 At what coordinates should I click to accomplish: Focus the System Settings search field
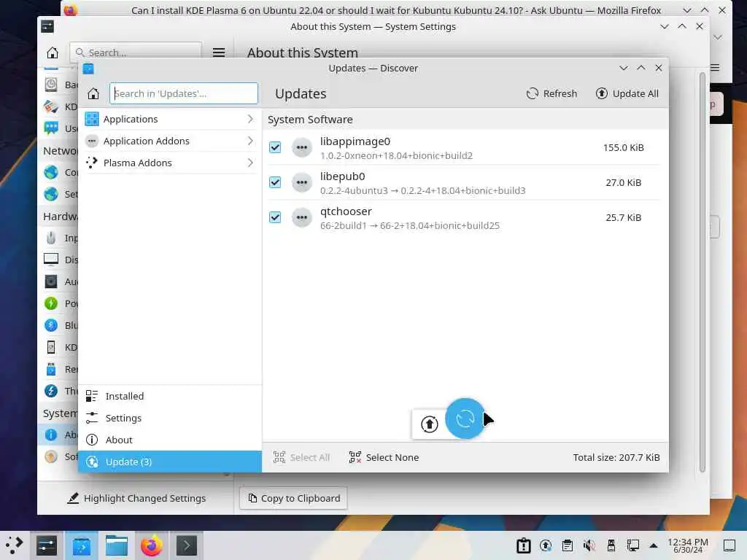pyautogui.click(x=136, y=52)
